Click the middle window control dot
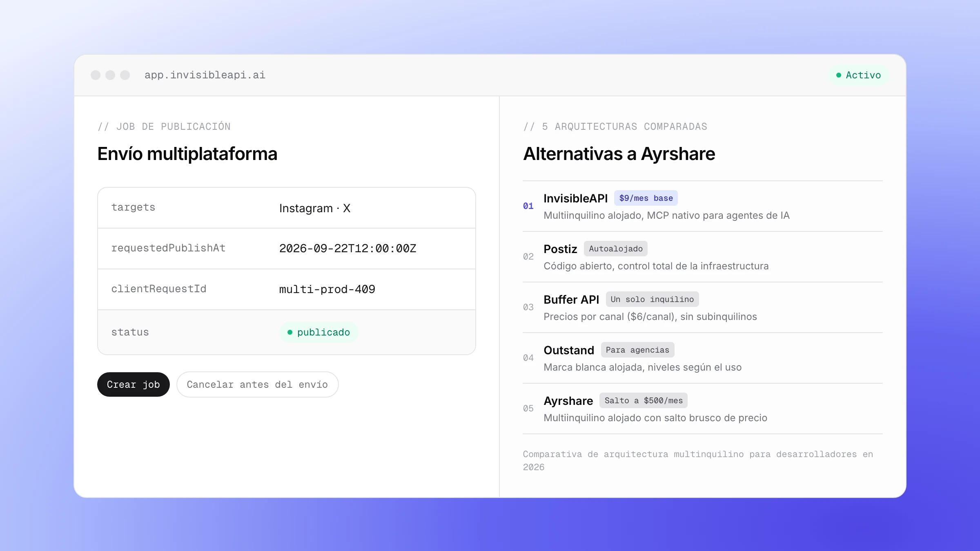This screenshot has width=980, height=551. [x=110, y=75]
